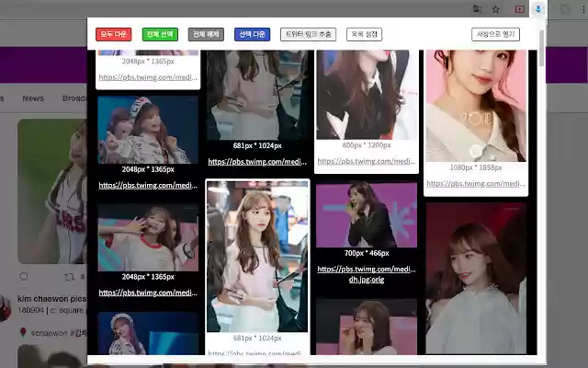Open the translate page icon in browser toolbar
The image size is (588, 368).
477,9
